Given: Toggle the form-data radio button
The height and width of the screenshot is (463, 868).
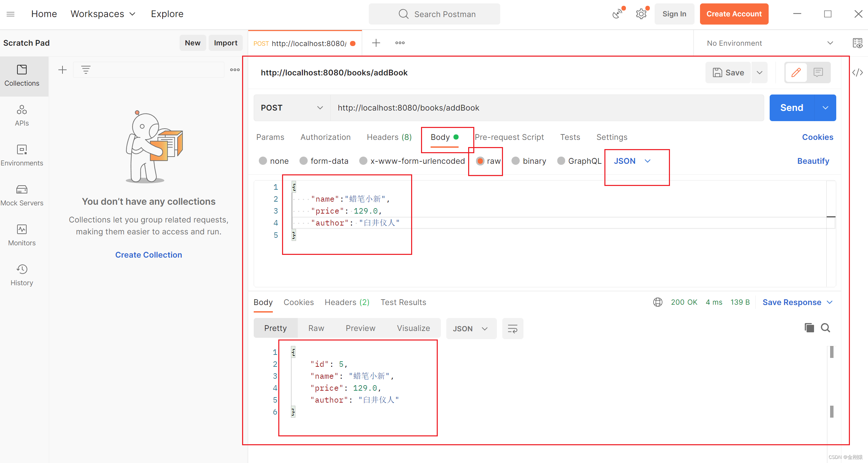Looking at the screenshot, I should [x=303, y=161].
